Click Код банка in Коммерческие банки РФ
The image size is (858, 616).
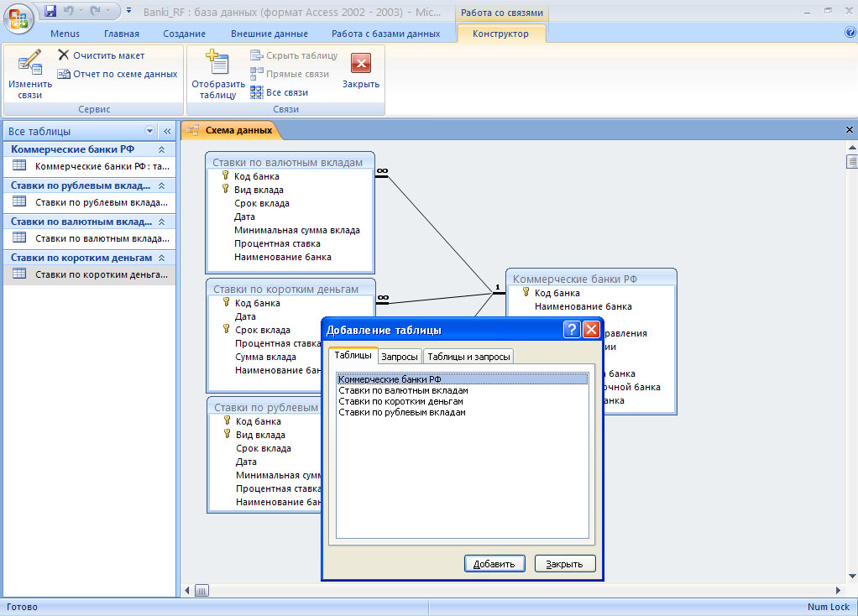click(557, 293)
